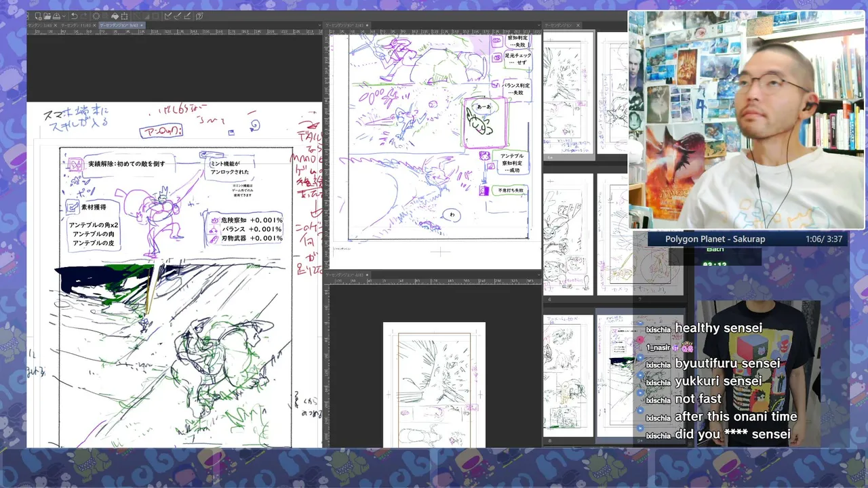Viewport: 868px width, 488px height.
Task: Click the Scale/Rotate transform icon
Action: tap(124, 16)
